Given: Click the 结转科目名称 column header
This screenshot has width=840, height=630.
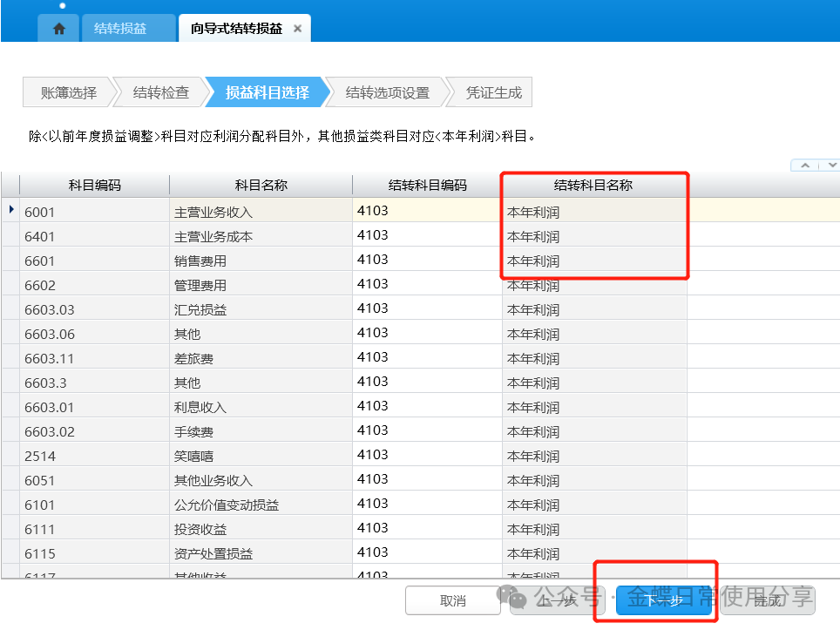Looking at the screenshot, I should tap(593, 186).
